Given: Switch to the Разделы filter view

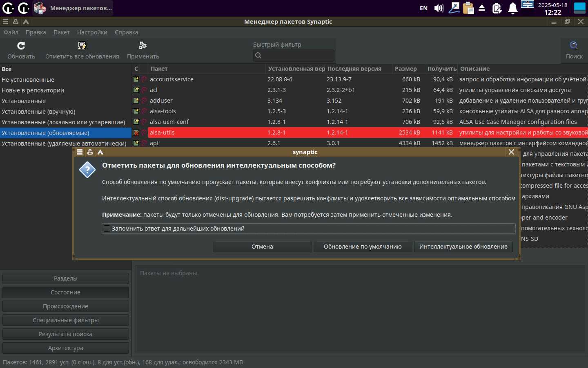Looking at the screenshot, I should (66, 278).
